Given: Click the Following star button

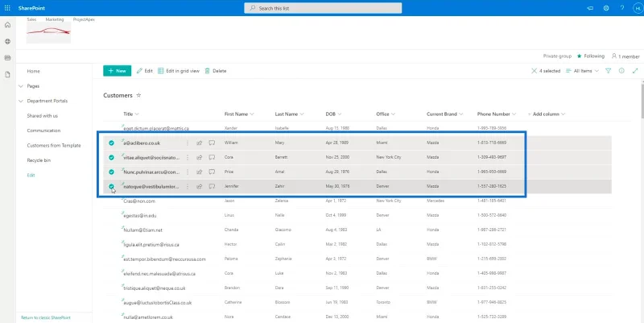Looking at the screenshot, I should click(x=591, y=56).
